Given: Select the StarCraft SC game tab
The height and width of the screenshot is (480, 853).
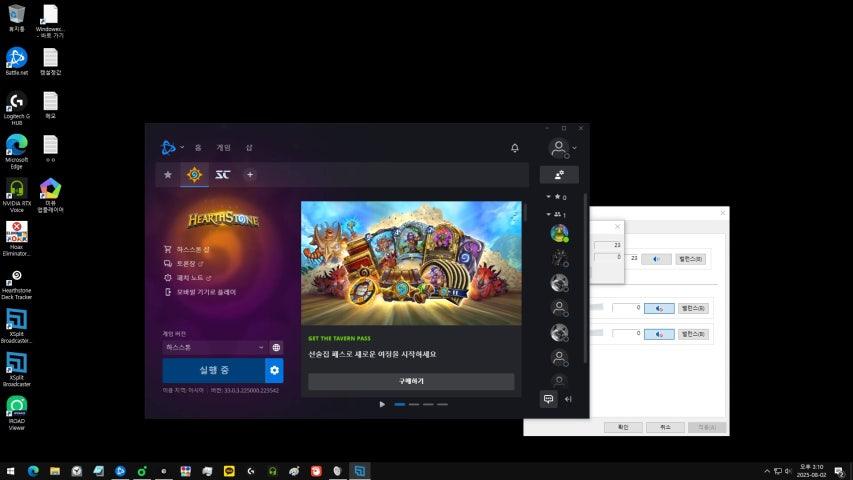Looking at the screenshot, I should 222,175.
